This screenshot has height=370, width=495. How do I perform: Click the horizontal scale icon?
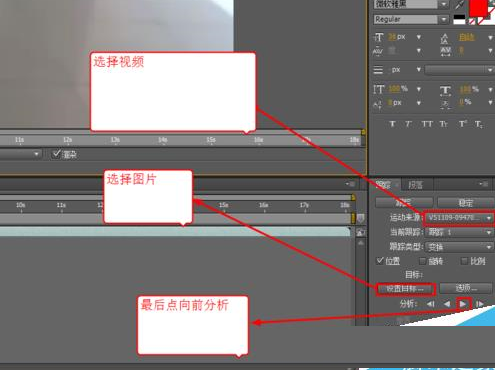pyautogui.click(x=445, y=90)
